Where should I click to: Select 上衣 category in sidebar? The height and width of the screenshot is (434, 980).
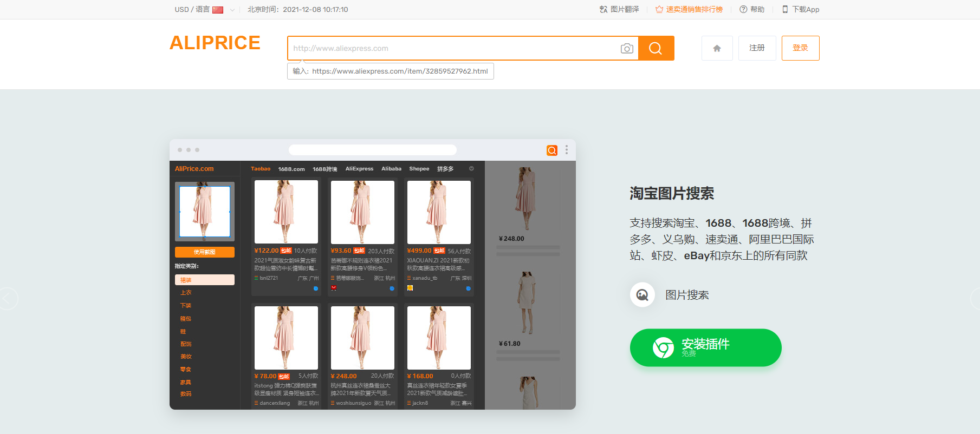click(186, 292)
